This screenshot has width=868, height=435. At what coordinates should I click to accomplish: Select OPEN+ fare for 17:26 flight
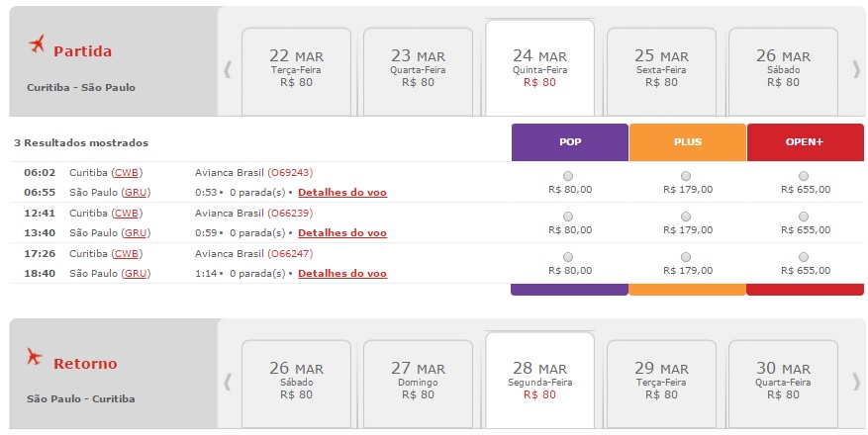tap(804, 257)
